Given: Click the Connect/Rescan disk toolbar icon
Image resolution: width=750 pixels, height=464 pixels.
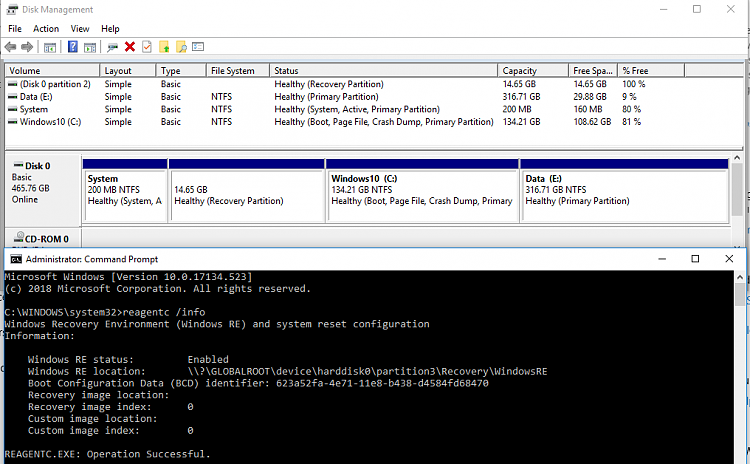Looking at the screenshot, I should (x=112, y=47).
